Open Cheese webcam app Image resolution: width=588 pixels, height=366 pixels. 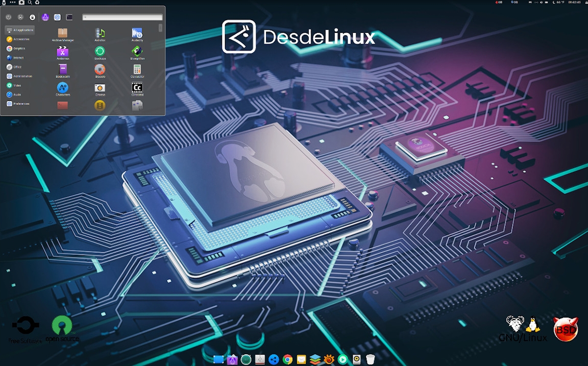(x=100, y=89)
